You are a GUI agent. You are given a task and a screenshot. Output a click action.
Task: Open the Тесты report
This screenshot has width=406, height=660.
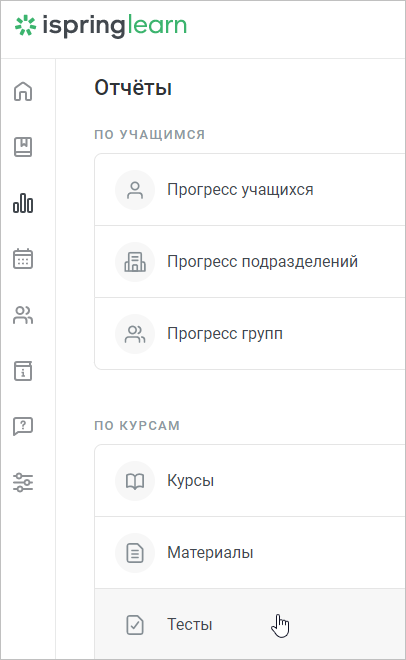(x=250, y=624)
